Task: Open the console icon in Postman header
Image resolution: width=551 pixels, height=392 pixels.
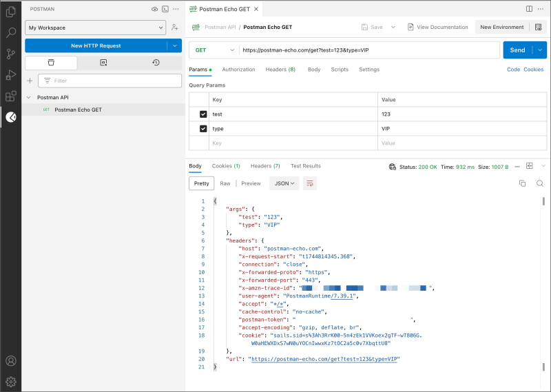Action: [x=165, y=9]
